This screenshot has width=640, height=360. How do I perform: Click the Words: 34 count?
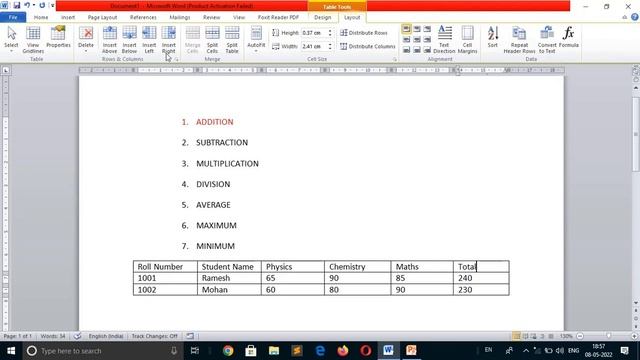[x=53, y=336]
